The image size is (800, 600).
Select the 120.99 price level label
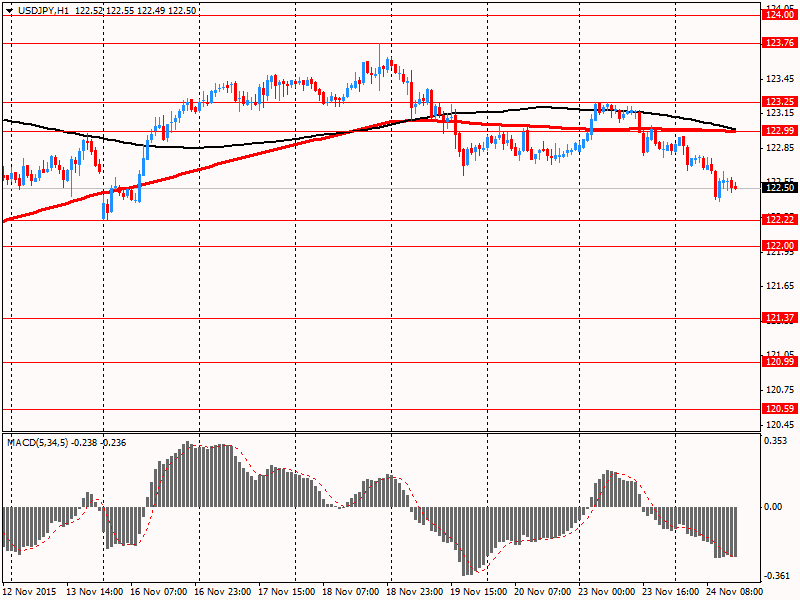coord(779,362)
